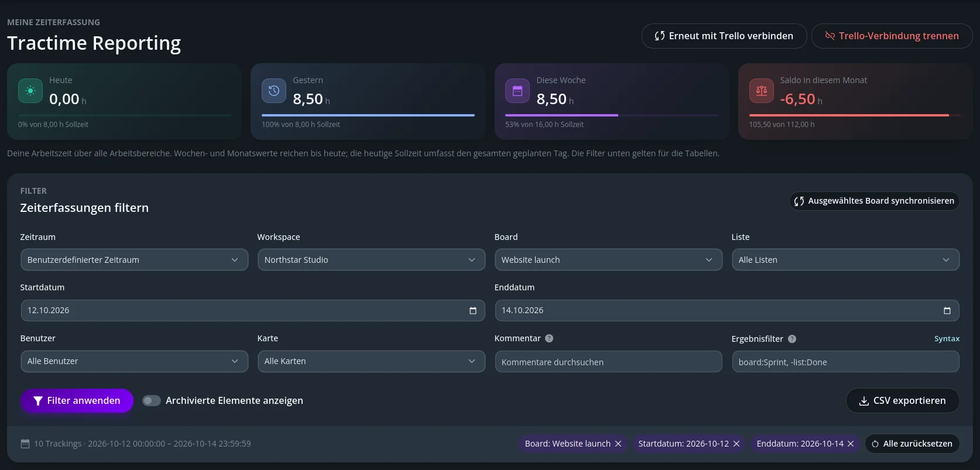Remove the Board: Website launch filter chip
Screen dimensions: 980x470
point(618,444)
